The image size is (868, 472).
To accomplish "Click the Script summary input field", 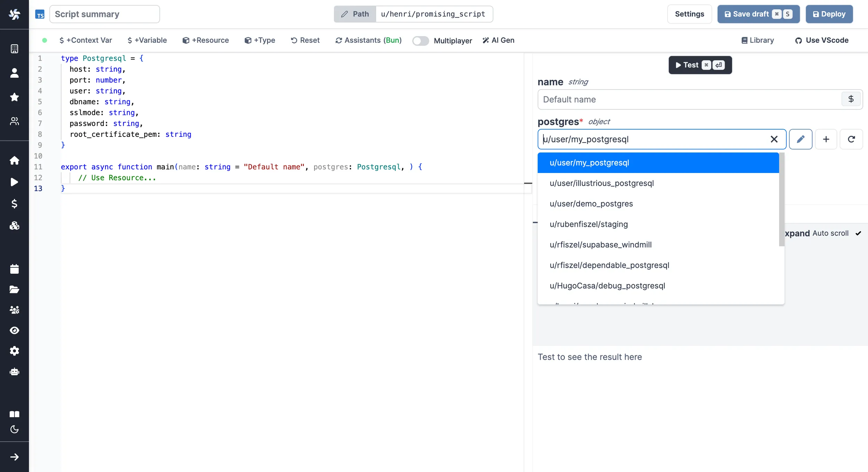I will pos(105,14).
